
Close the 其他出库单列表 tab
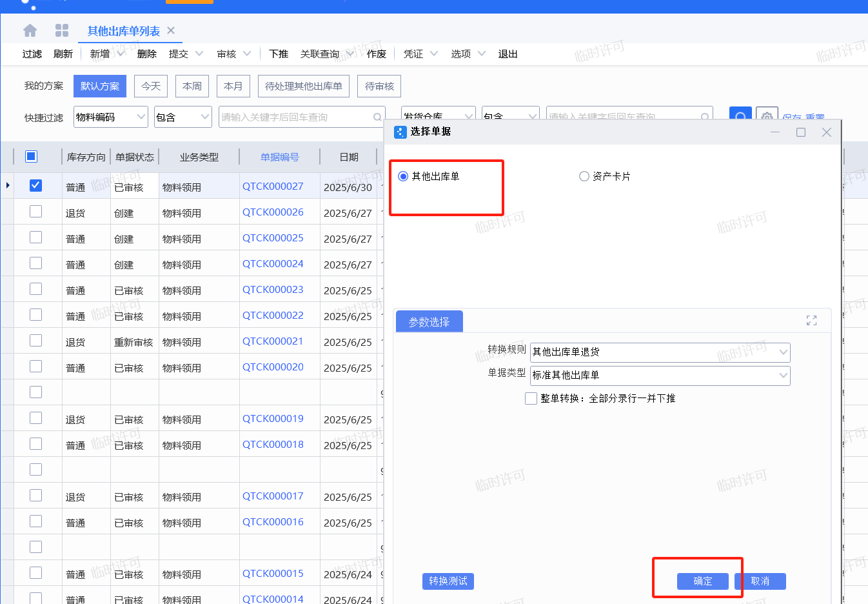171,30
